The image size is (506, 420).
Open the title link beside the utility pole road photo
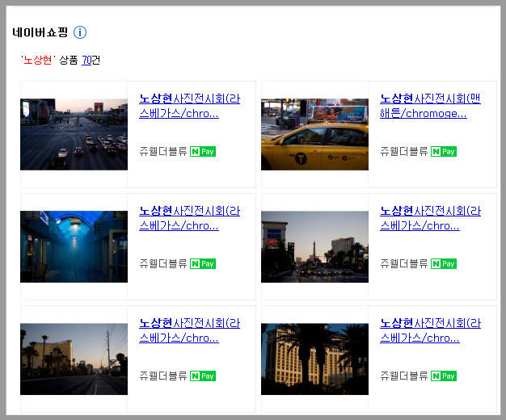pos(189,330)
